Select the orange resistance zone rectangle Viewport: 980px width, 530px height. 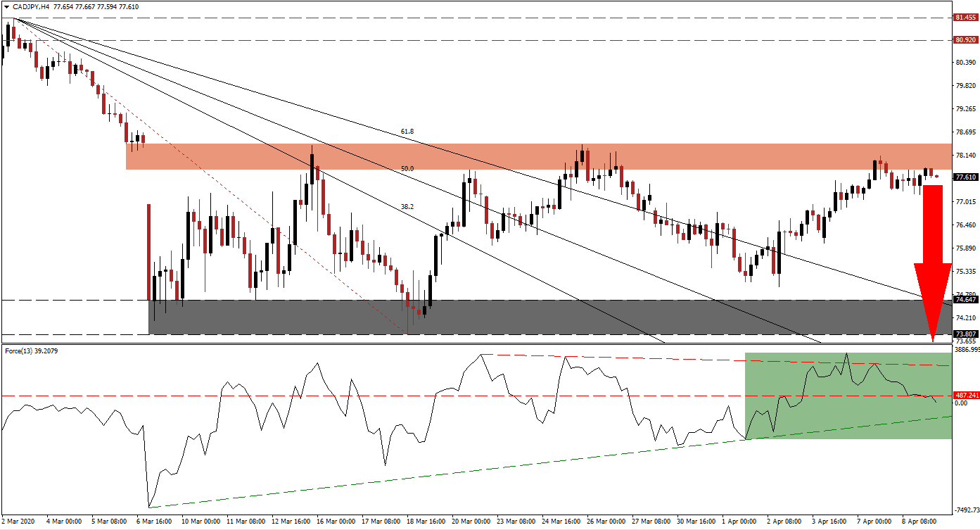click(538, 156)
